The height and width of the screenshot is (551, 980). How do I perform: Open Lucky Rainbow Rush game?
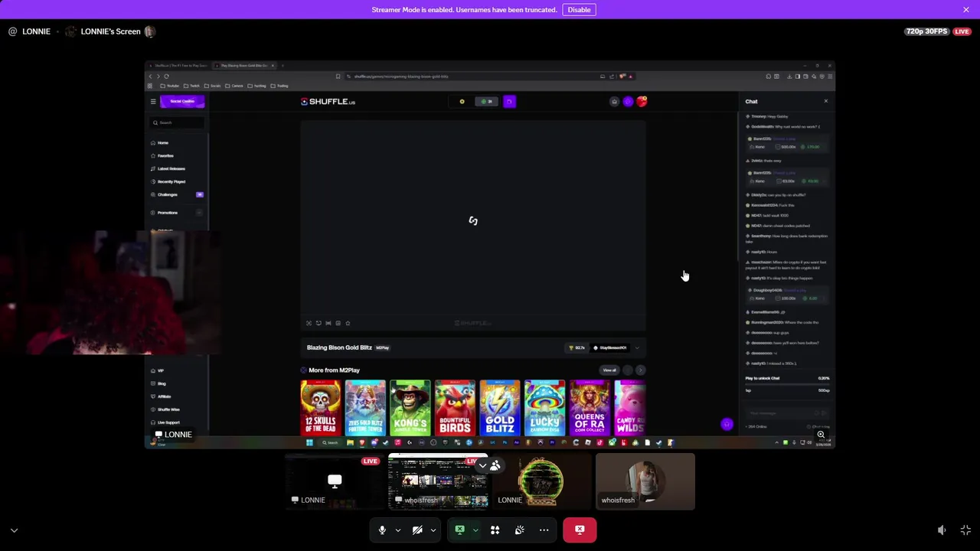point(544,407)
